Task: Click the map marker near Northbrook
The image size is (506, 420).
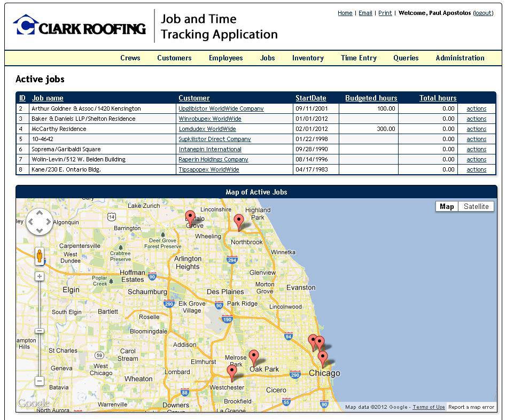Action: [238, 222]
